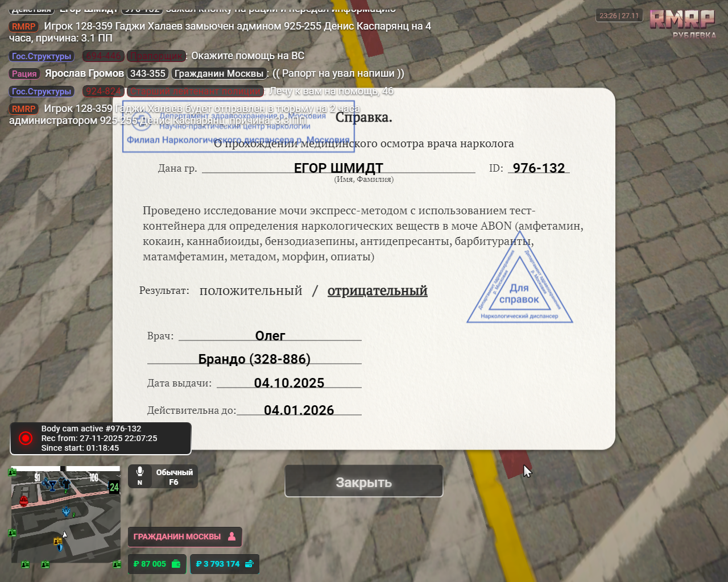The height and width of the screenshot is (582, 728).
Task: Click the right white bar above the minimap
Action: (x=93, y=469)
